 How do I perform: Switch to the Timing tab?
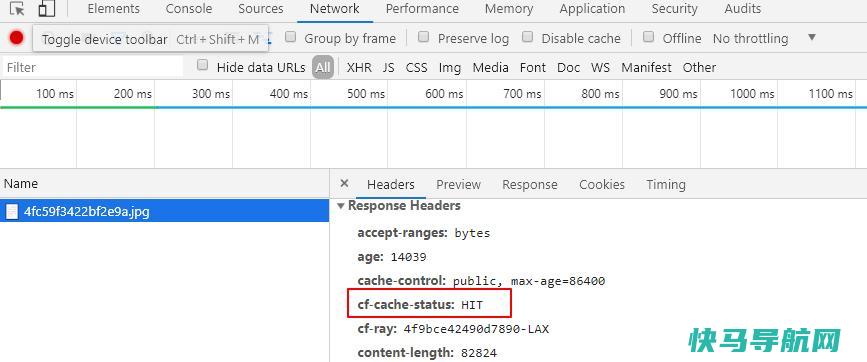pyautogui.click(x=666, y=185)
